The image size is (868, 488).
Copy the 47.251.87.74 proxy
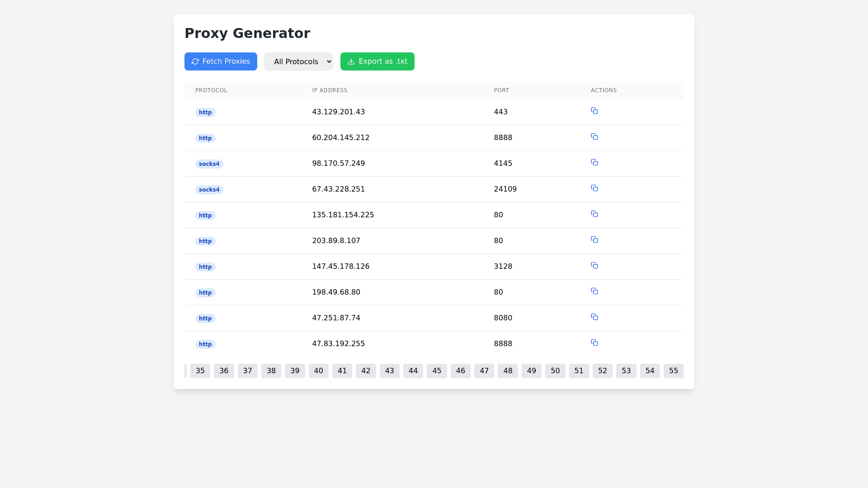click(594, 317)
